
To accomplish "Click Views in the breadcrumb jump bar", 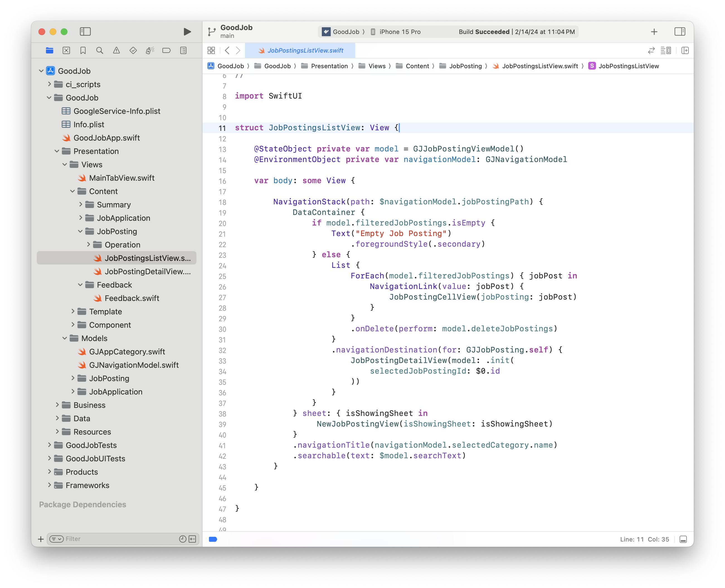I will click(376, 66).
